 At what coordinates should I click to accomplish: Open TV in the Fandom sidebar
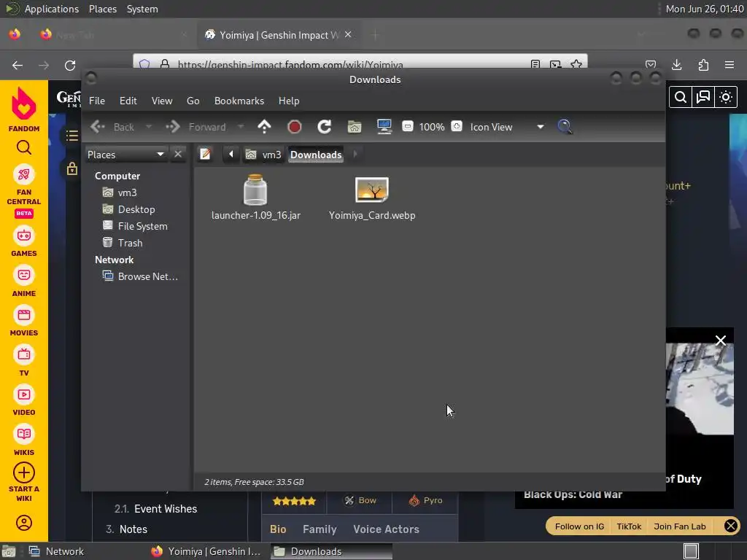(24, 362)
